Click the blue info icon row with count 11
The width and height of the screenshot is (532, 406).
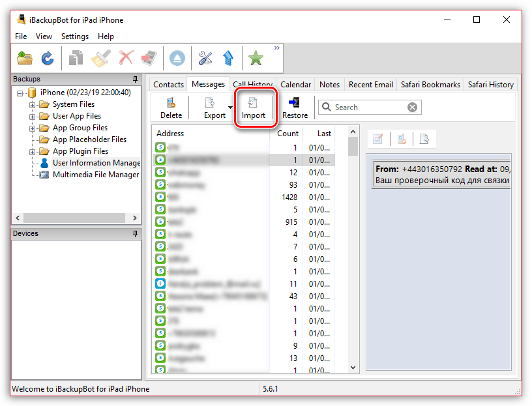pos(244,284)
